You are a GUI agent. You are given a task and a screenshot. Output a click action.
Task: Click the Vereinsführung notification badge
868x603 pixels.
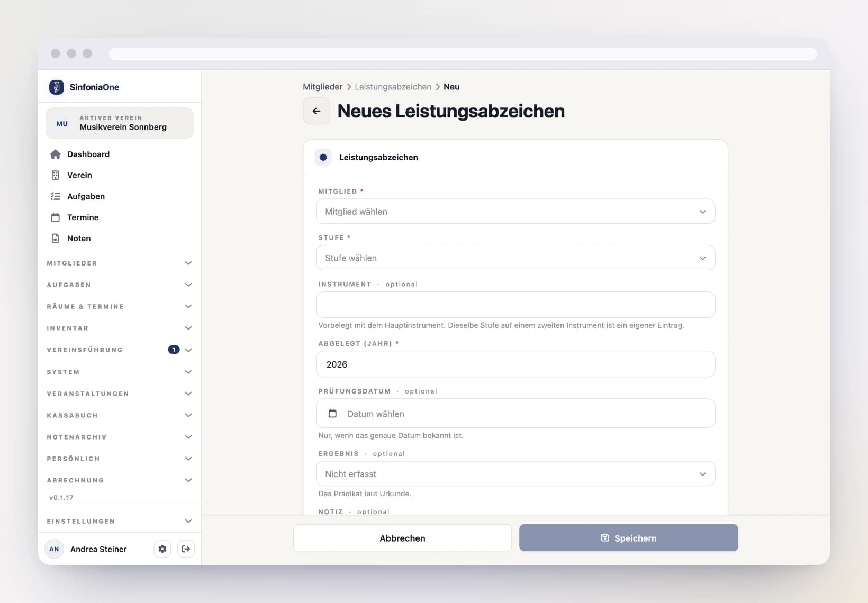tap(174, 350)
